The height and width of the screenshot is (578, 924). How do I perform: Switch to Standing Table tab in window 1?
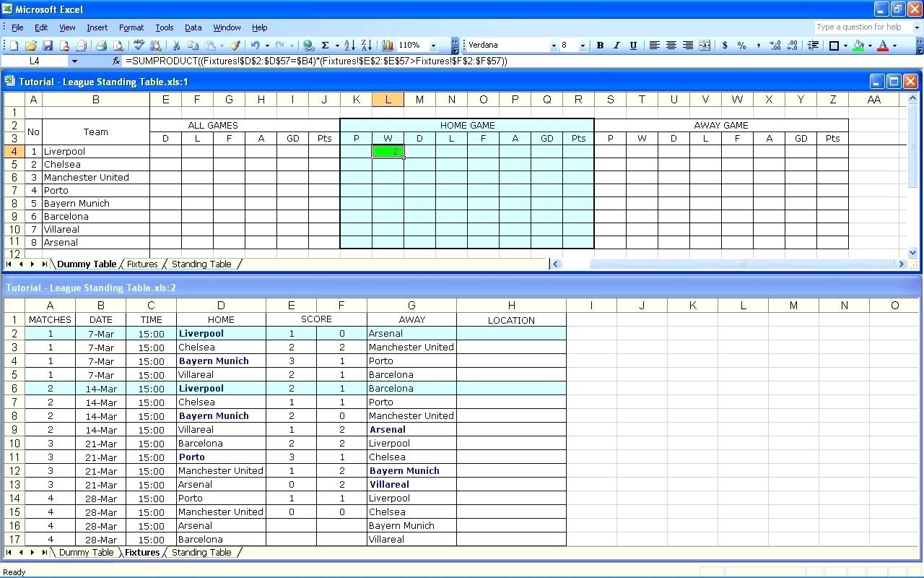tap(201, 264)
